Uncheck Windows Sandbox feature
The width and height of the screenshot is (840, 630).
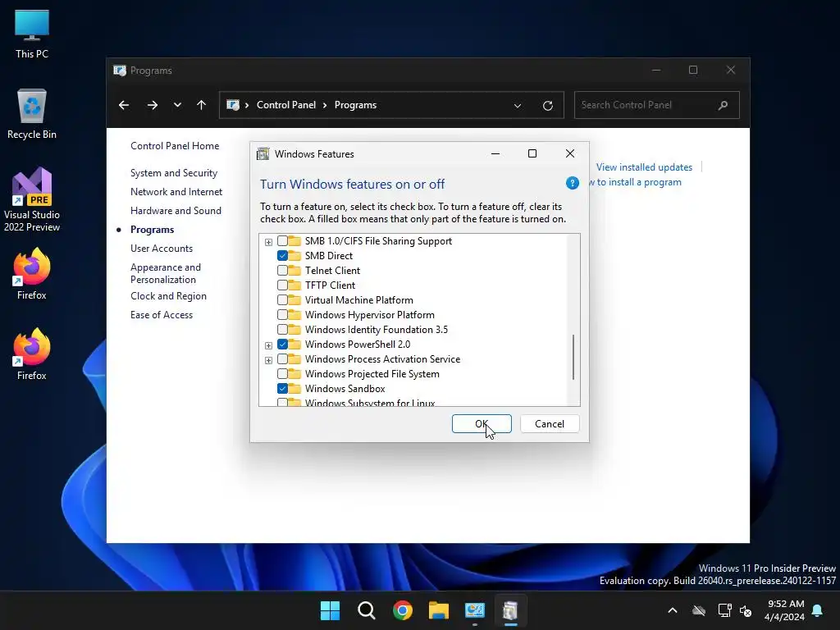coord(282,388)
